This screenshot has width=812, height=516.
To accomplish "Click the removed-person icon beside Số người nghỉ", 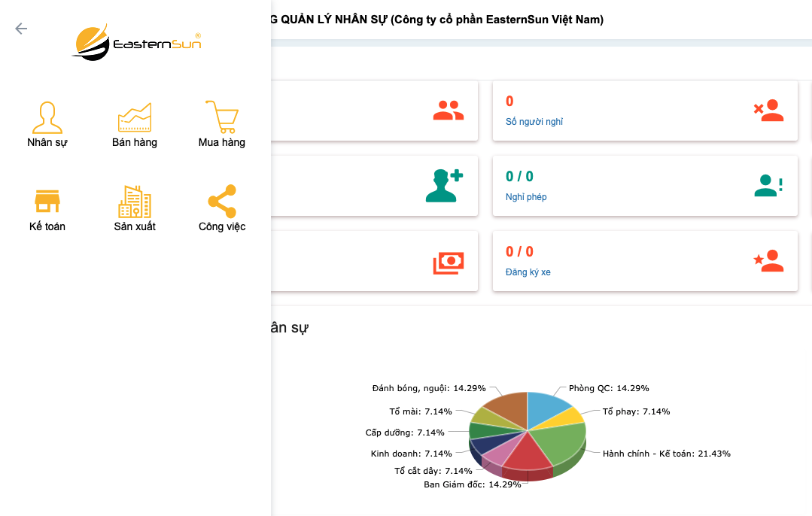I will 768,111.
